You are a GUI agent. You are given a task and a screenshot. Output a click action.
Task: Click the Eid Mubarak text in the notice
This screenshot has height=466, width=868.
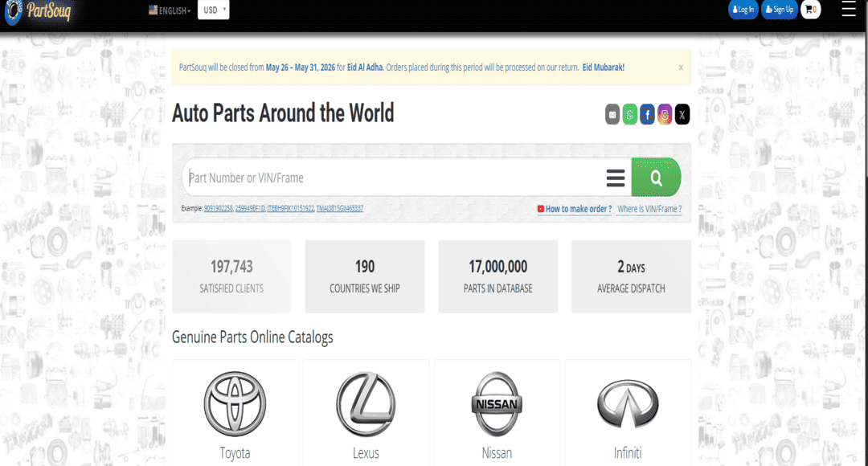click(604, 67)
